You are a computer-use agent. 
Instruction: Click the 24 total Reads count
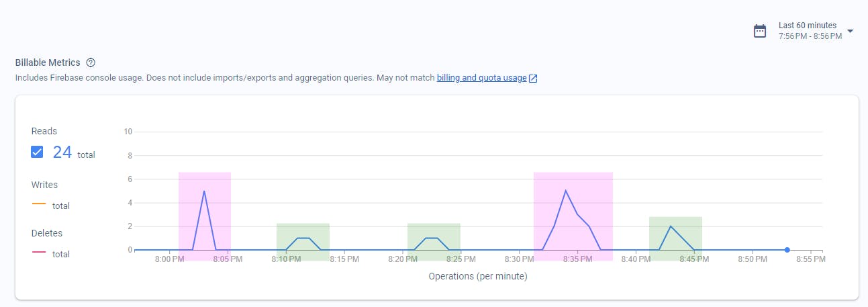click(74, 152)
